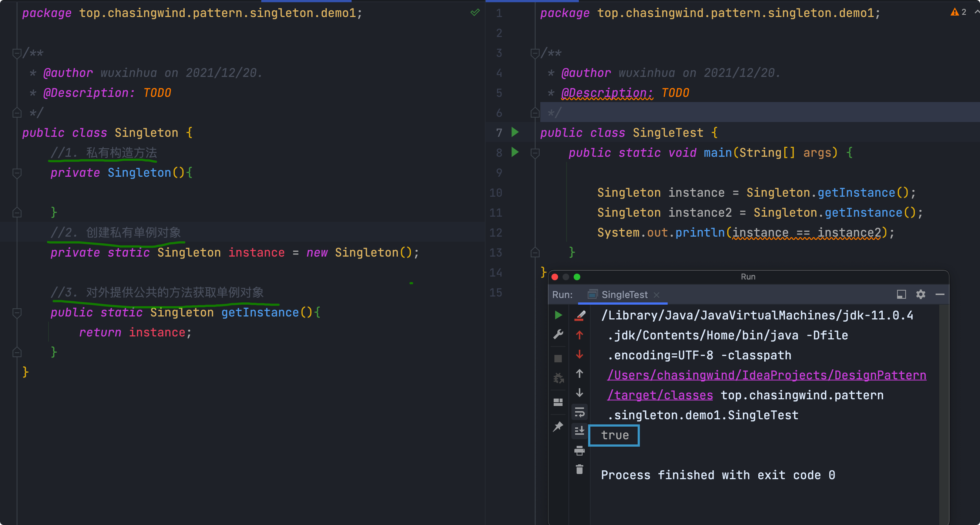
Task: Toggle Run window floating mode icon
Action: (x=901, y=294)
